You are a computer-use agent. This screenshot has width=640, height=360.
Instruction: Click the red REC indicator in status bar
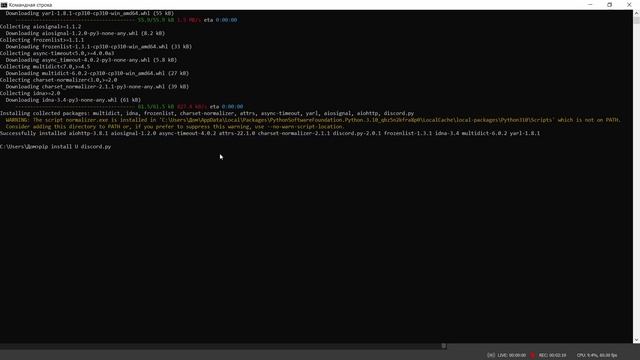[533, 355]
